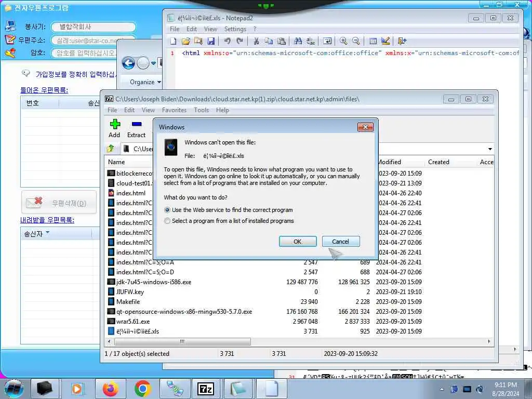Click the Find binoculars icon in Notepad2
Image resolution: width=532 pixels, height=399 pixels.
tap(298, 41)
